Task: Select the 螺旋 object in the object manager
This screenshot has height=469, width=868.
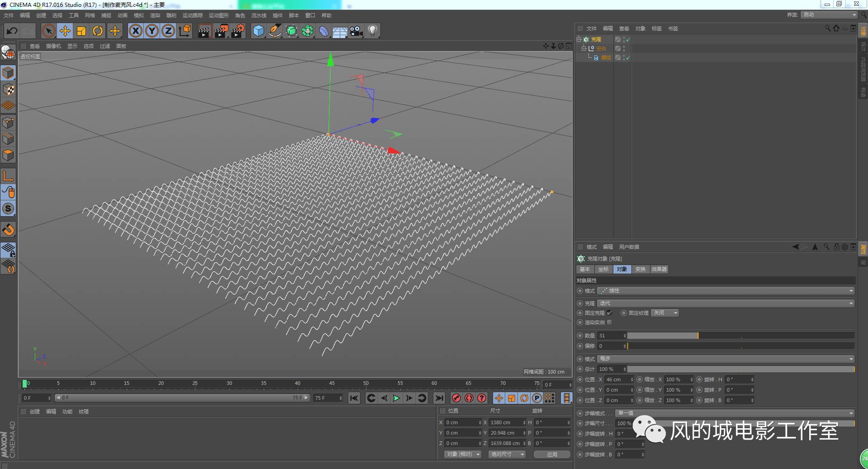Action: click(606, 58)
